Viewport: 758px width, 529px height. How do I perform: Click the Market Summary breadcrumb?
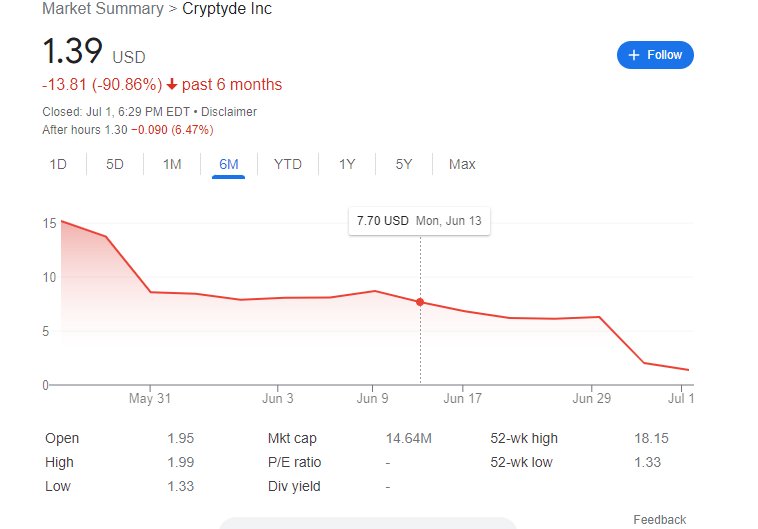coord(103,9)
